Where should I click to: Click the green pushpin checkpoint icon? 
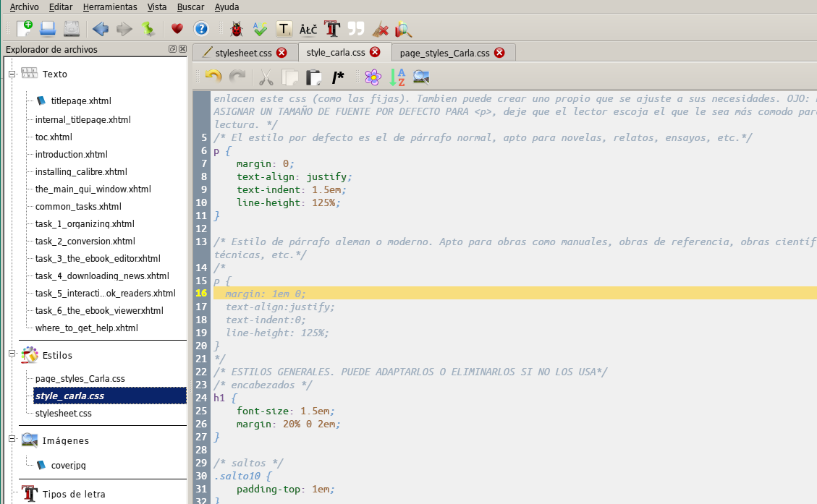[148, 29]
